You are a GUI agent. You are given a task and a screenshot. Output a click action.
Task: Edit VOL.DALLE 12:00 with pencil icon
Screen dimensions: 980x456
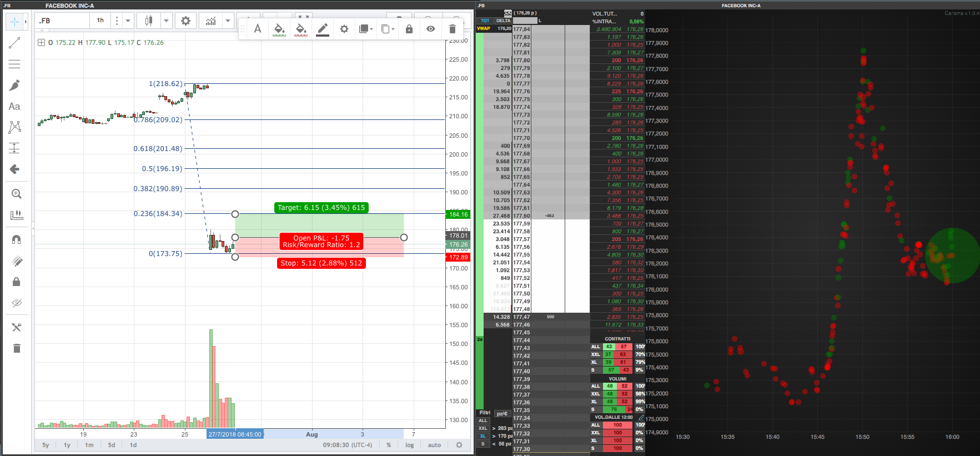(x=641, y=417)
